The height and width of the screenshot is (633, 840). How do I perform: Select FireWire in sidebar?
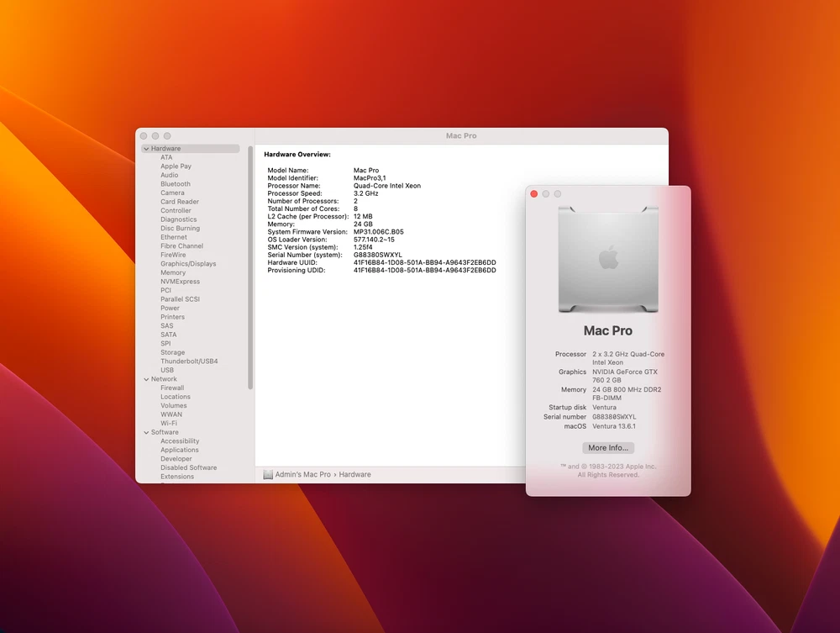coord(173,255)
